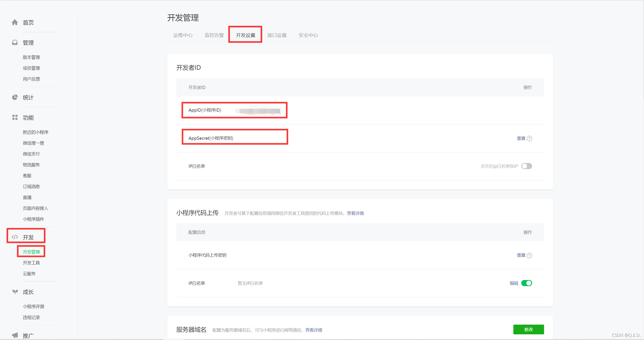Select the 安全中心 tab

308,35
